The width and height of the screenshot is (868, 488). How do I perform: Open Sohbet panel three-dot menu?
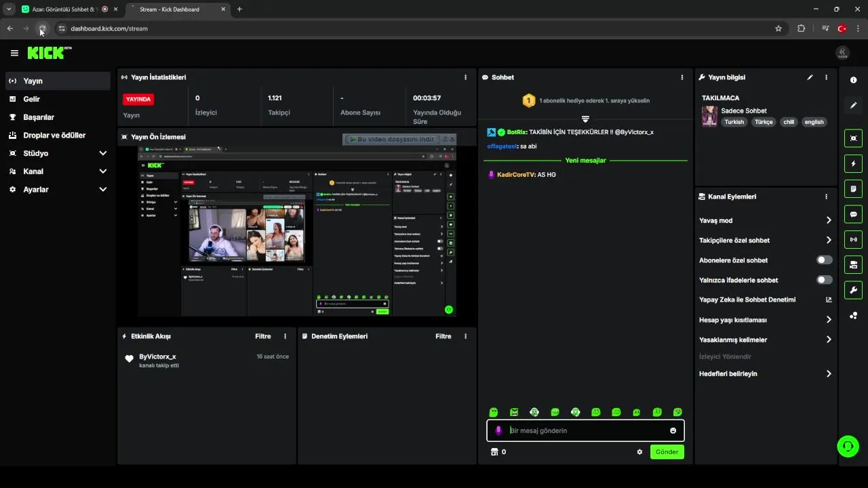coord(682,77)
